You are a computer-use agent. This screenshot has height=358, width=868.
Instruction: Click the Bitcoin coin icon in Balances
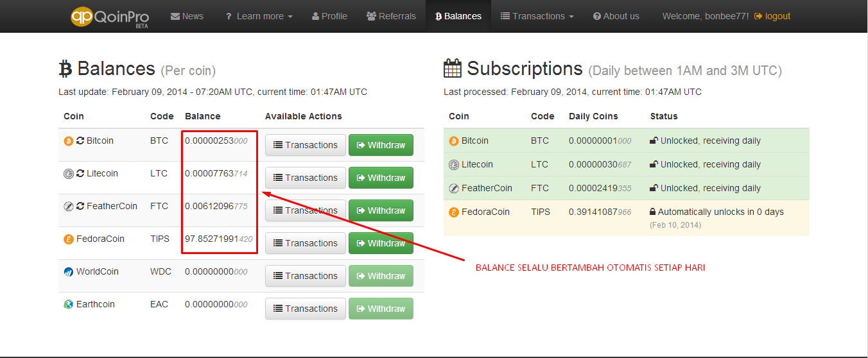pos(69,141)
